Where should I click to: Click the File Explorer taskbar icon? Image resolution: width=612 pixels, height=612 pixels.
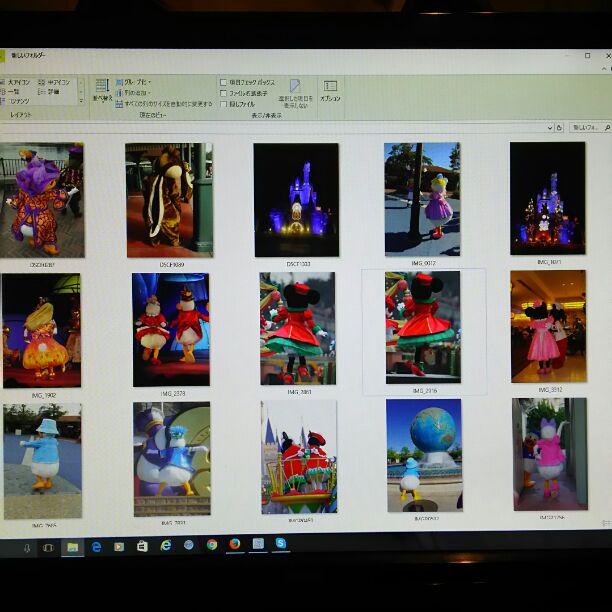[x=73, y=547]
